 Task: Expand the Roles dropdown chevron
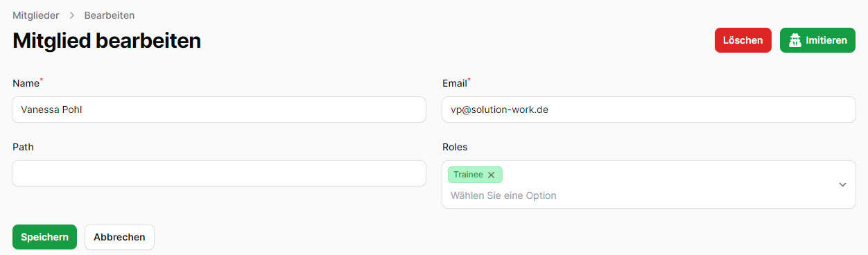pos(842,184)
